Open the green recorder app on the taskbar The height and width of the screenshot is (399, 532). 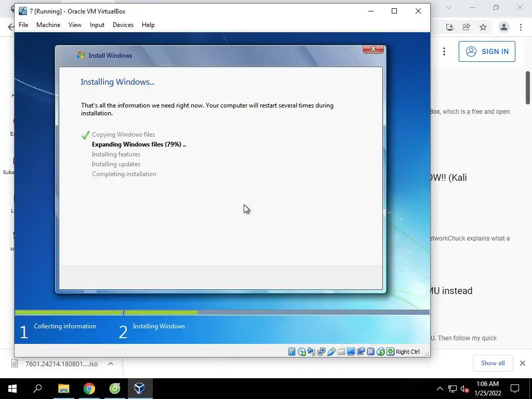point(115,389)
